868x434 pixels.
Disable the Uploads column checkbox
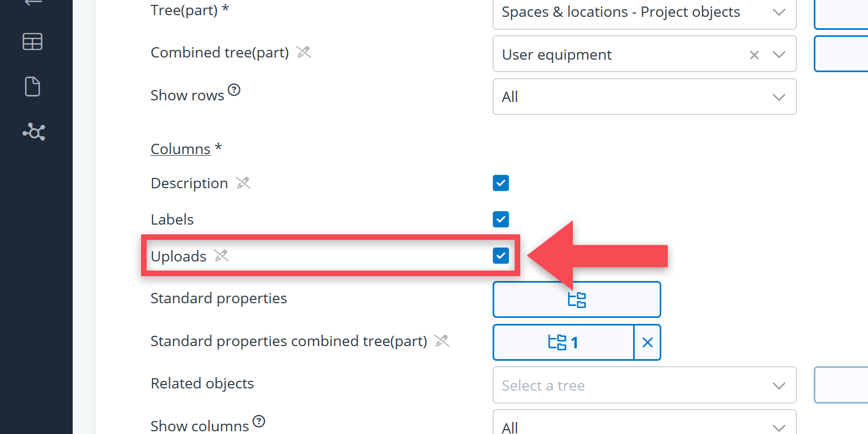[501, 256]
